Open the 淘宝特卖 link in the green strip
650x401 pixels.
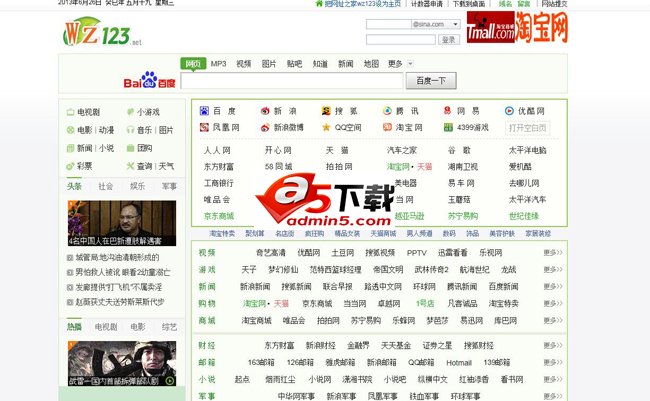coord(222,233)
